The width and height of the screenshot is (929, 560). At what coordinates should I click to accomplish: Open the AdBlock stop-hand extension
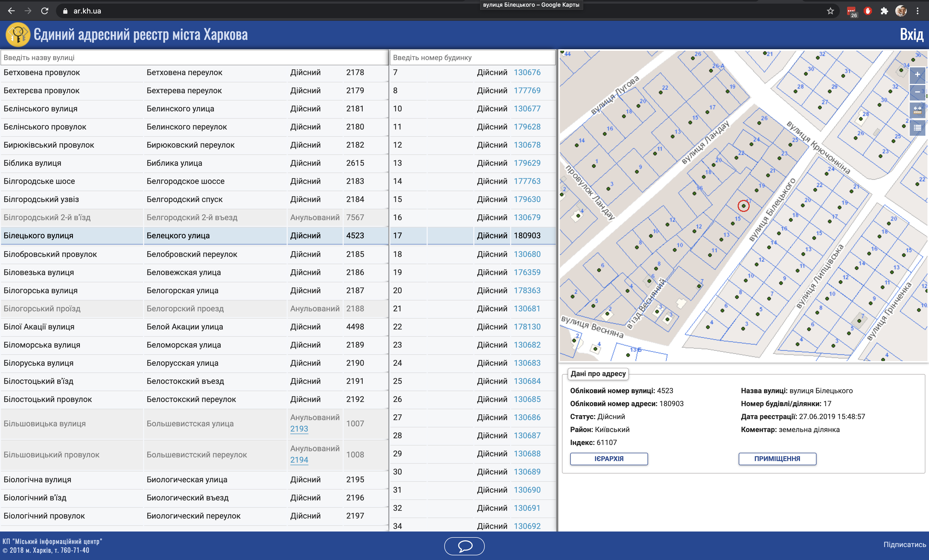point(868,11)
